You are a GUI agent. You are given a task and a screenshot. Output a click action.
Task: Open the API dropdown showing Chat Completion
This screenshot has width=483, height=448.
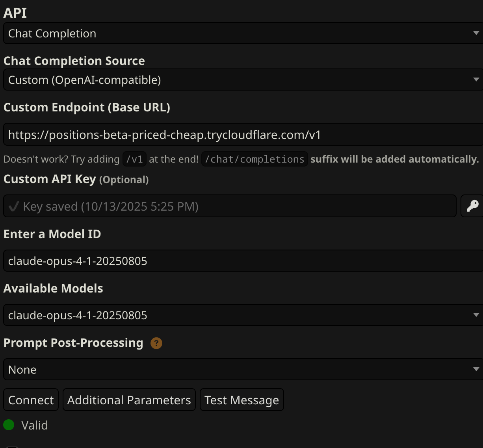241,33
